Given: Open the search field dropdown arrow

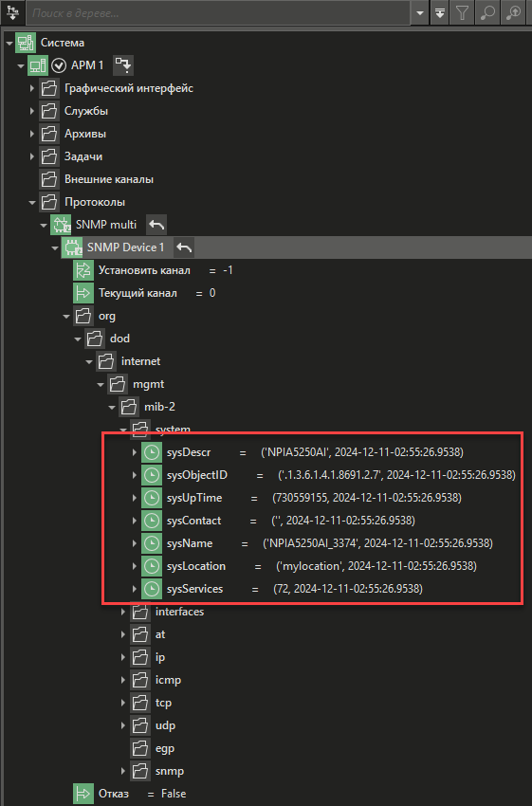Looking at the screenshot, I should 420,13.
